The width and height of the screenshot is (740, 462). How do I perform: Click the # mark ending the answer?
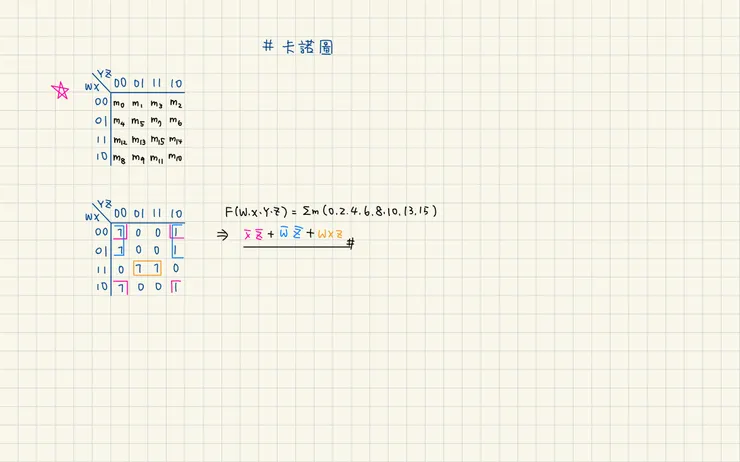click(350, 244)
